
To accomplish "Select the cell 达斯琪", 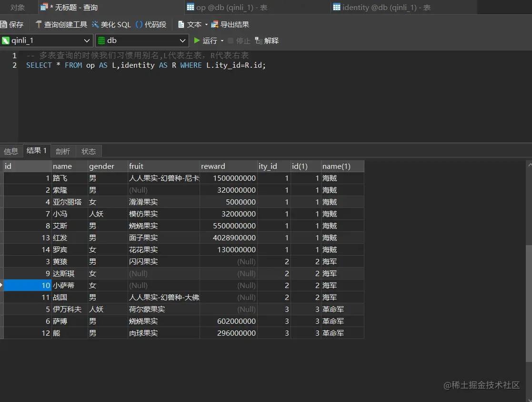I will [x=70, y=273].
